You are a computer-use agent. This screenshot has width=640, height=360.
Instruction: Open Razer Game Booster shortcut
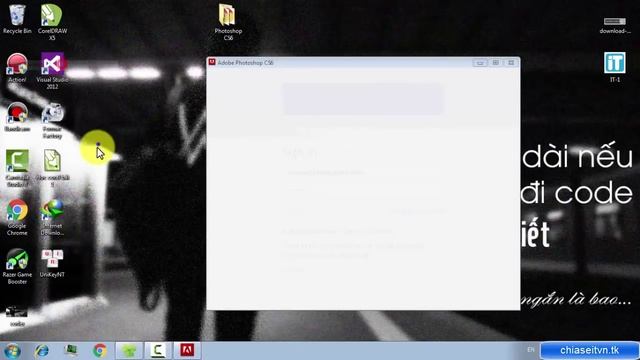coord(17,266)
